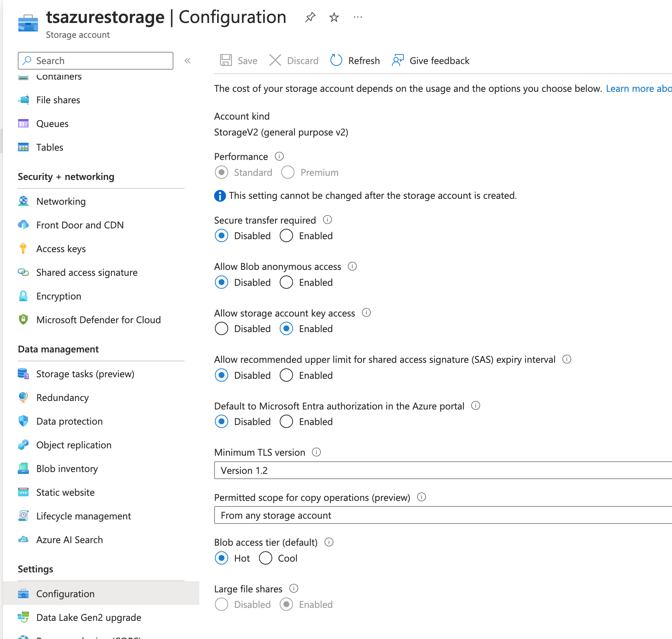Click the Refresh toolbar button
This screenshot has width=672, height=639.
pos(355,60)
